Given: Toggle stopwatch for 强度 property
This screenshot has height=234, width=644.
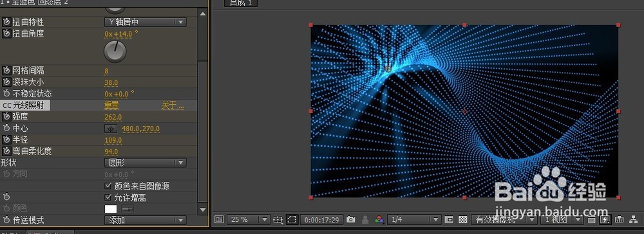Looking at the screenshot, I should point(6,117).
